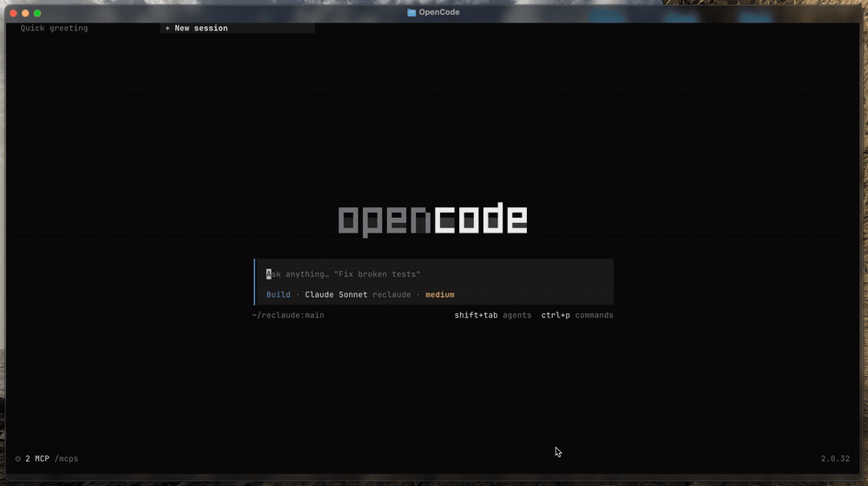Choose the Claude Sonnet model label

tap(336, 294)
